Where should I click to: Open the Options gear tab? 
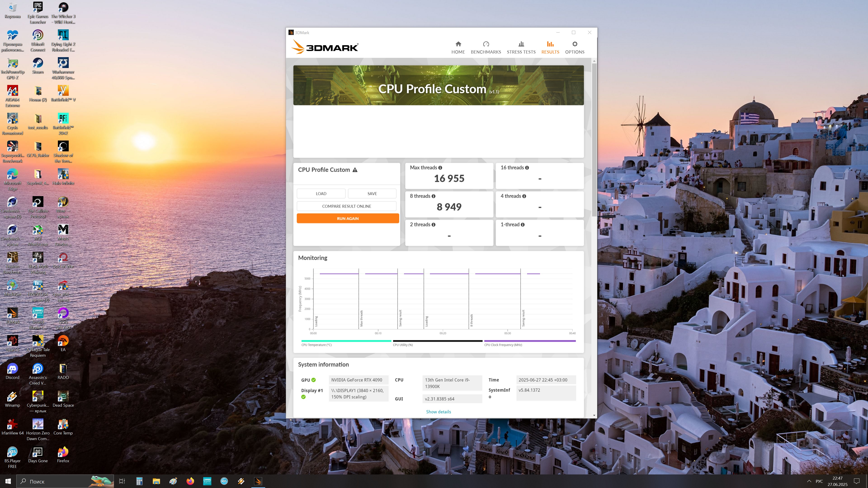[x=575, y=47]
